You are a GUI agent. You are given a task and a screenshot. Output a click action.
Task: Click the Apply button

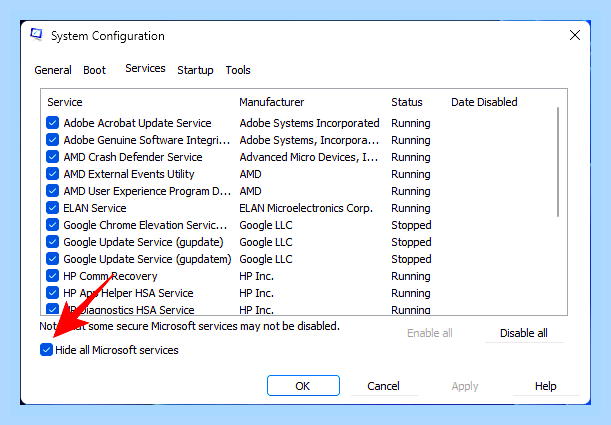tap(465, 386)
